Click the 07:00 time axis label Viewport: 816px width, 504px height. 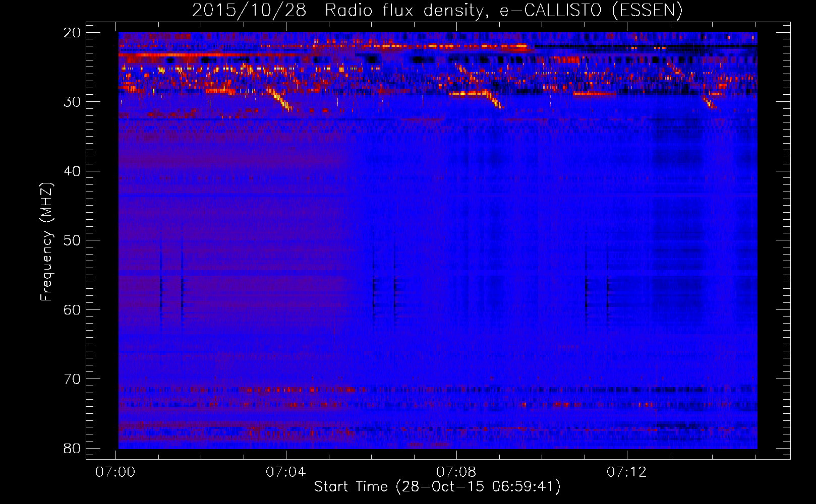(115, 472)
